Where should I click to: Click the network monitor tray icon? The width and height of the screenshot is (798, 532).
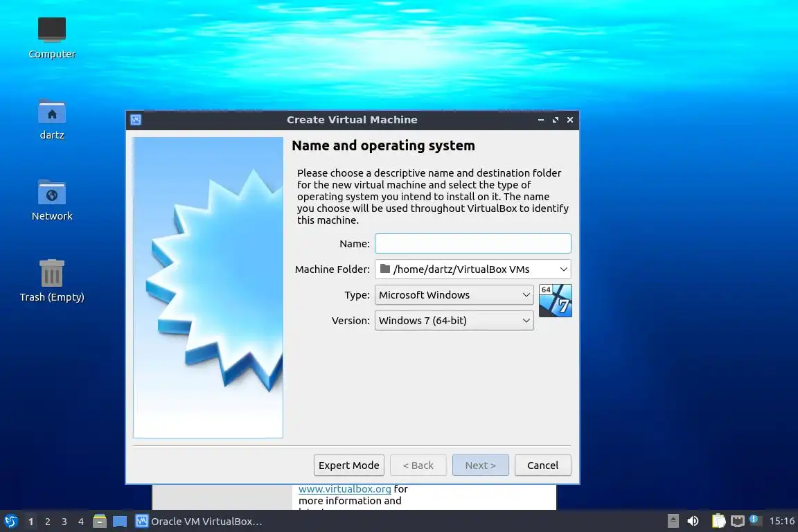pos(738,521)
